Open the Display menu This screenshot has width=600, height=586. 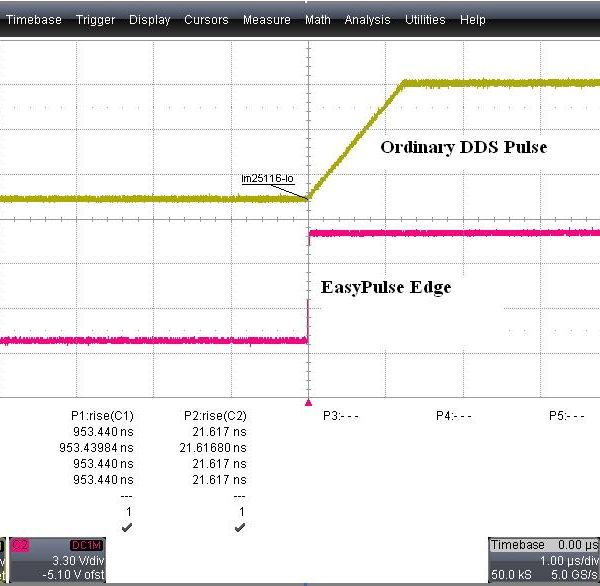coord(149,20)
